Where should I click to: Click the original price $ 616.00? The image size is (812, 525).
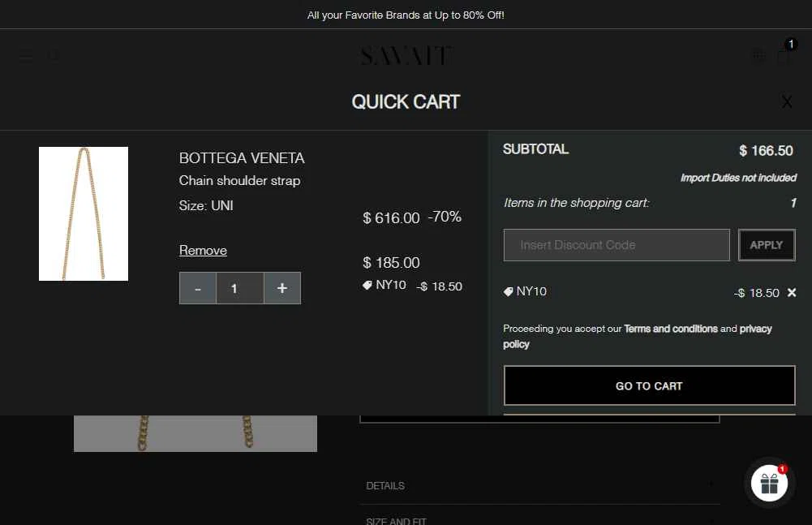coord(391,218)
